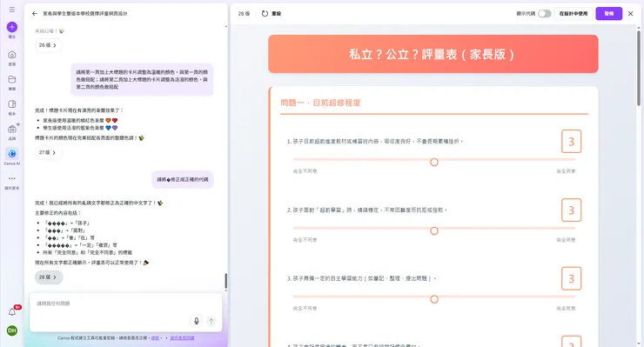644x347 pixels.
Task: Expand the 27 版 version chip
Action: click(48, 152)
